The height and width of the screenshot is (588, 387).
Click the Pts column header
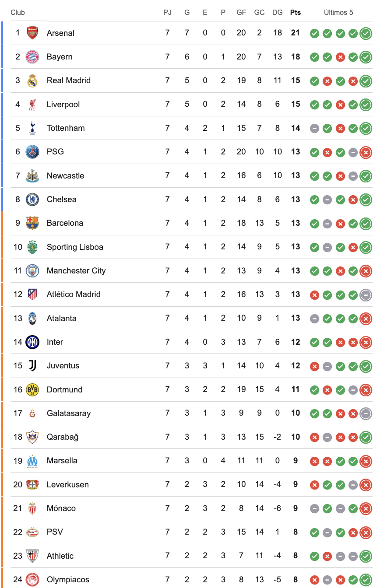tap(296, 13)
